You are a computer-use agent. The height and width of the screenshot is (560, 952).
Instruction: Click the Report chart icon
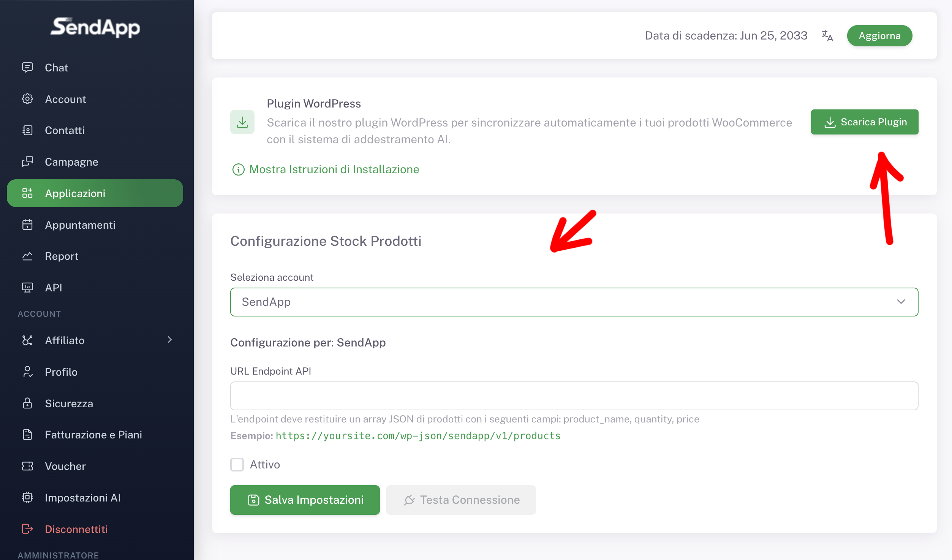(x=27, y=256)
